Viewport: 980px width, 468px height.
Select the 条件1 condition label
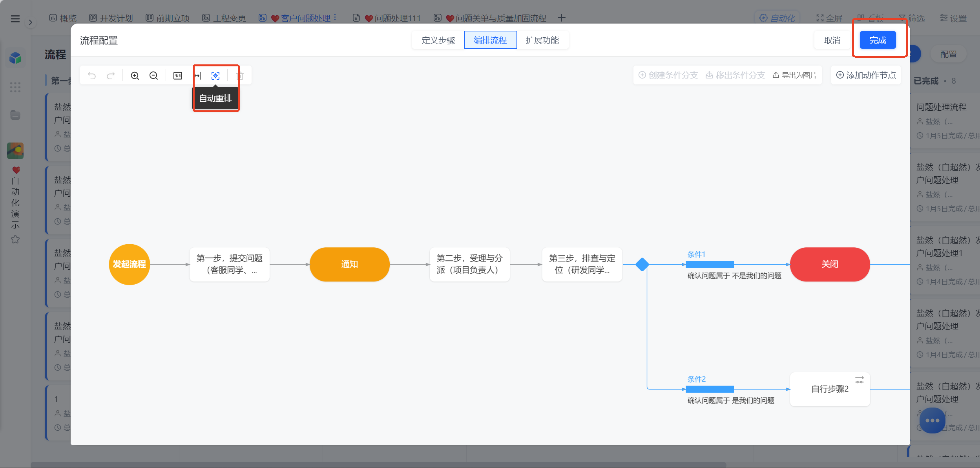[x=696, y=254]
